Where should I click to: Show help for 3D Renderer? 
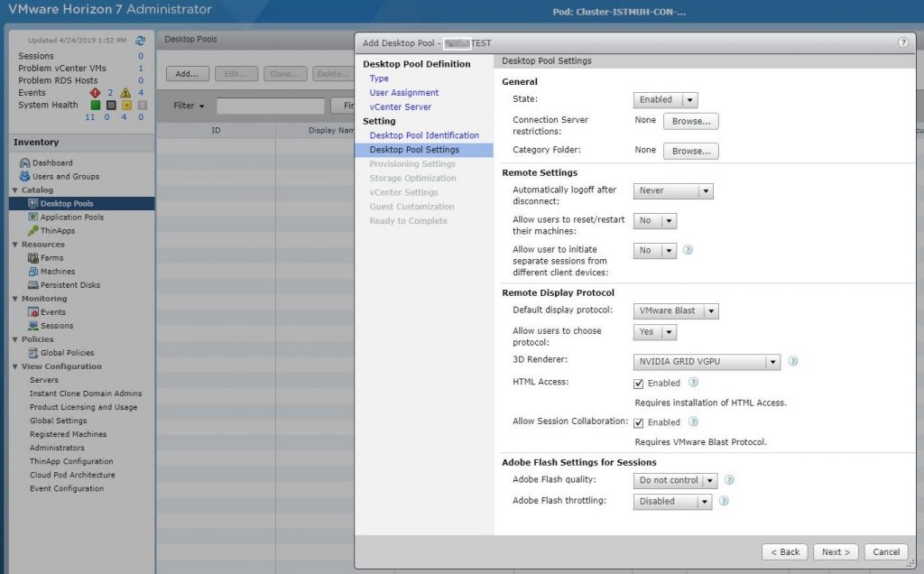(x=792, y=361)
